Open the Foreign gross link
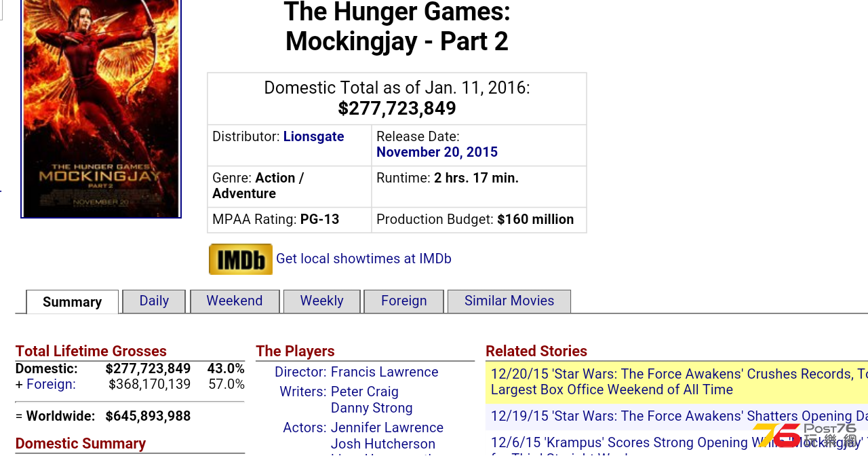This screenshot has height=456, width=868. tap(51, 384)
